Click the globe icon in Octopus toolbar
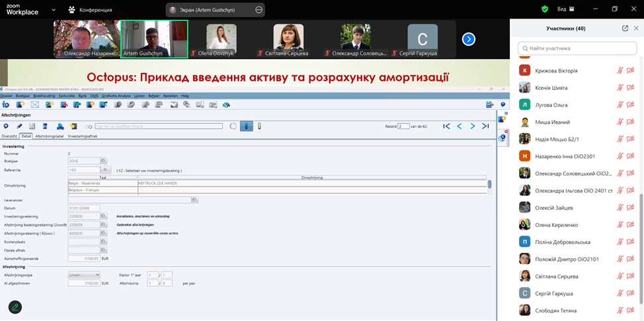 click(226, 105)
